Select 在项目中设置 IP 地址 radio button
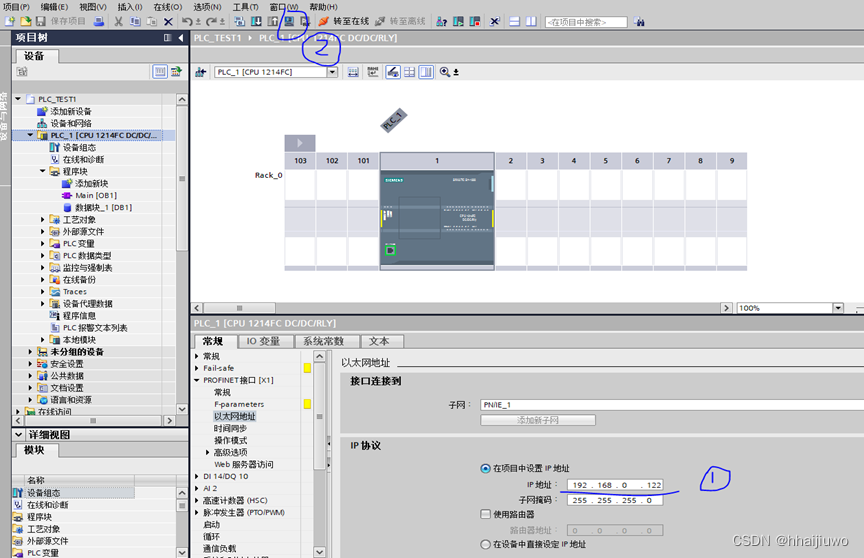Screen dimensions: 864x558 click(485, 468)
